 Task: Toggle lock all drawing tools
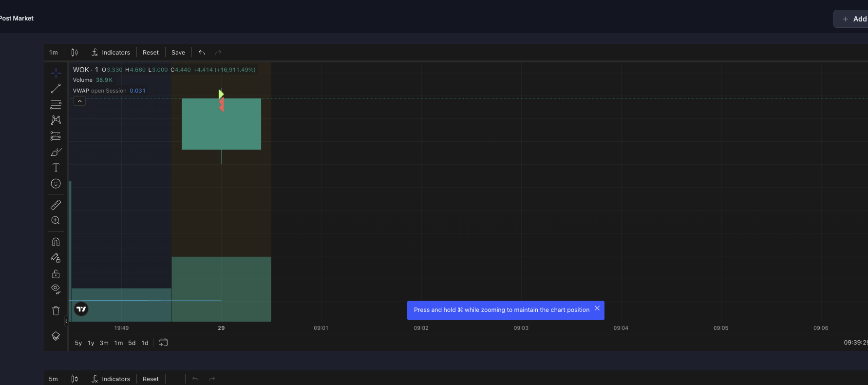pyautogui.click(x=56, y=274)
